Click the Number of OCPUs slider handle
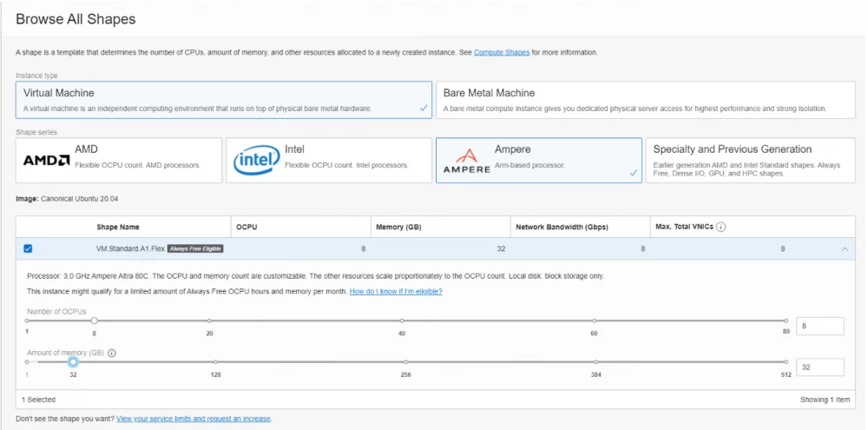 pyautogui.click(x=95, y=321)
